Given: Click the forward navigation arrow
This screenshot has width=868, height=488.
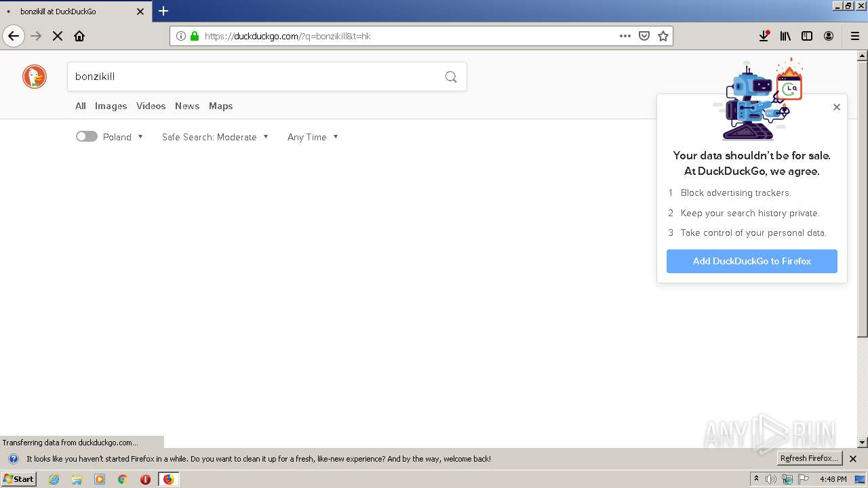Looking at the screenshot, I should tap(36, 36).
